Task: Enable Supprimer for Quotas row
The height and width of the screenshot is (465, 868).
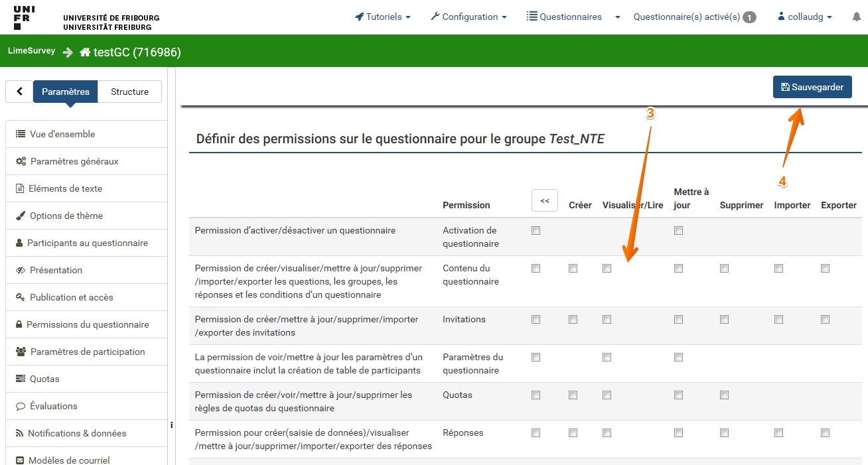Action: tap(725, 395)
